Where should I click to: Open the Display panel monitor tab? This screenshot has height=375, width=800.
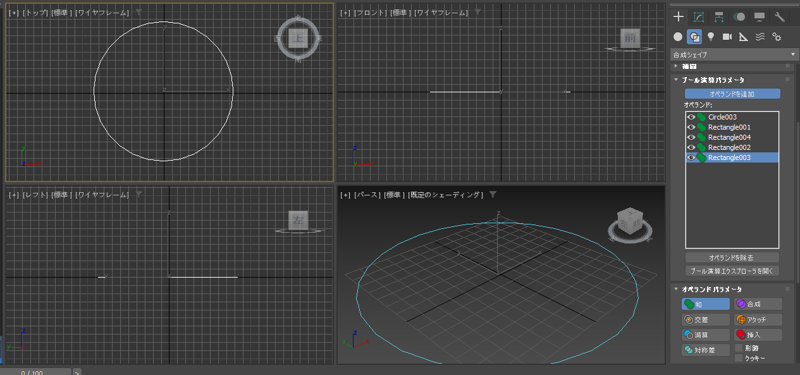pyautogui.click(x=759, y=17)
